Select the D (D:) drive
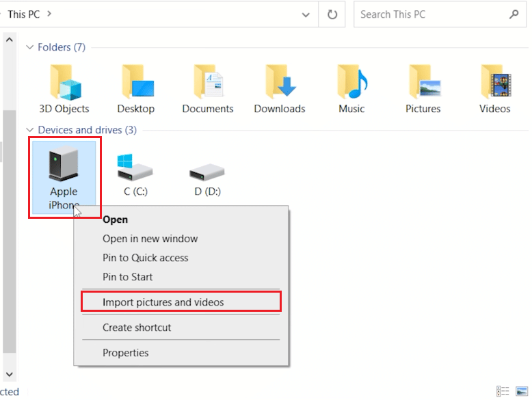Viewport: 532px width, 400px height. [207, 178]
